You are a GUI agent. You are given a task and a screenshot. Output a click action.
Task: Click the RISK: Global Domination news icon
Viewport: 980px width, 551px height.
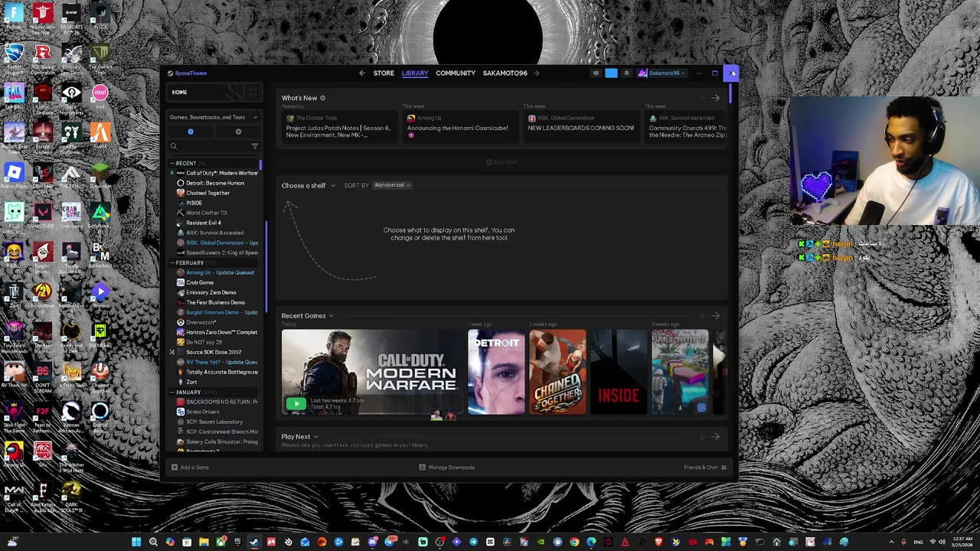point(532,119)
